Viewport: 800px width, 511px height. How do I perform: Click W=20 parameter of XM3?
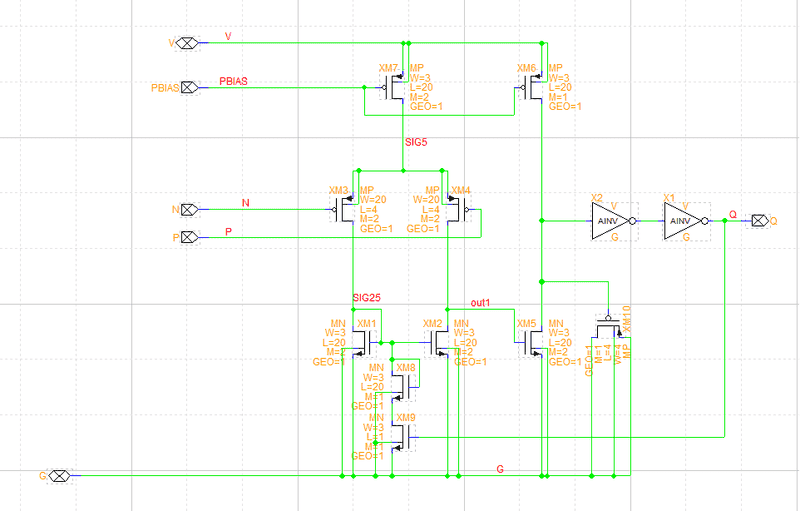coord(373,199)
